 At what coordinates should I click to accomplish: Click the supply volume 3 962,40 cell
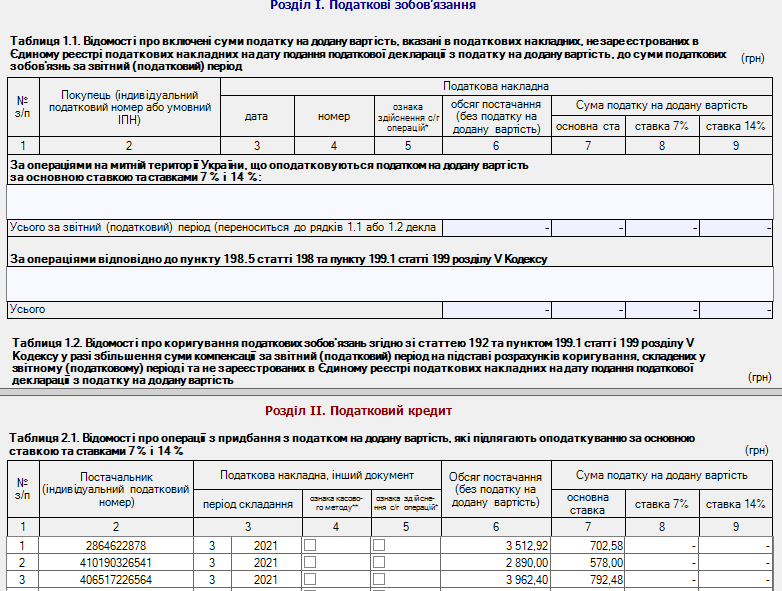[x=496, y=580]
